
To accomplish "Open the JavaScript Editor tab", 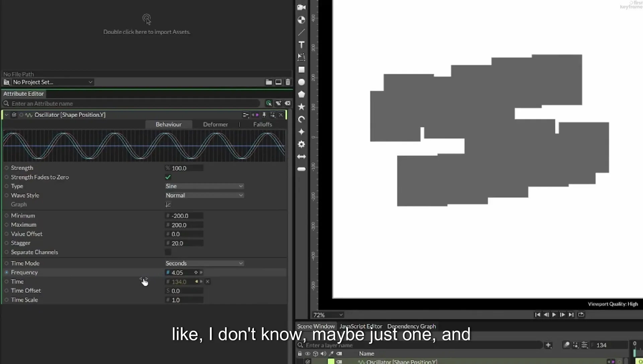I will click(x=361, y=326).
